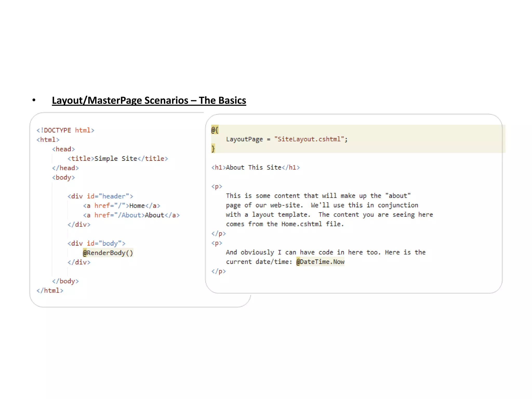This screenshot has width=532, height=399.
Task: Select the opening "<head>" tag line
Action: (x=63, y=149)
